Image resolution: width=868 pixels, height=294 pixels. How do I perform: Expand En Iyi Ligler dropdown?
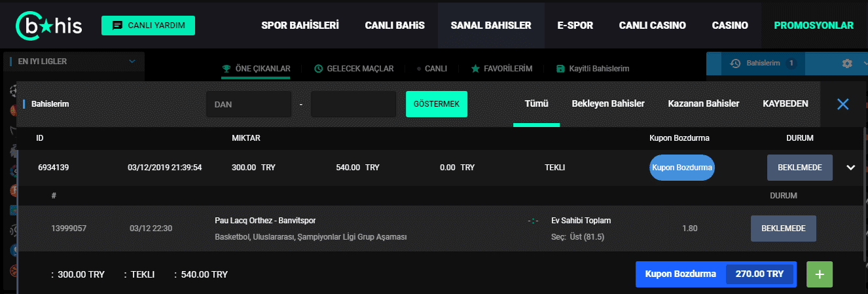click(132, 62)
